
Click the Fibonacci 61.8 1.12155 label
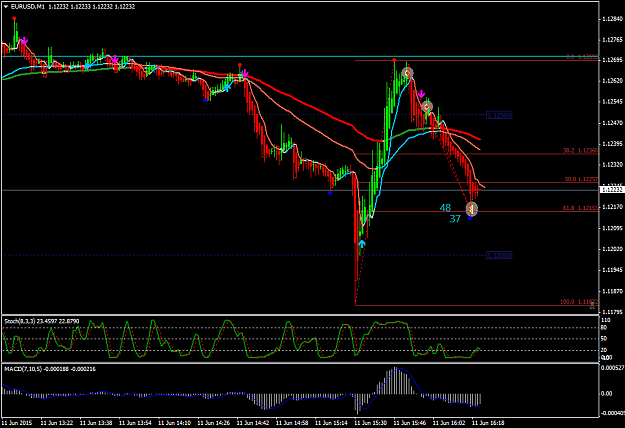click(x=580, y=208)
